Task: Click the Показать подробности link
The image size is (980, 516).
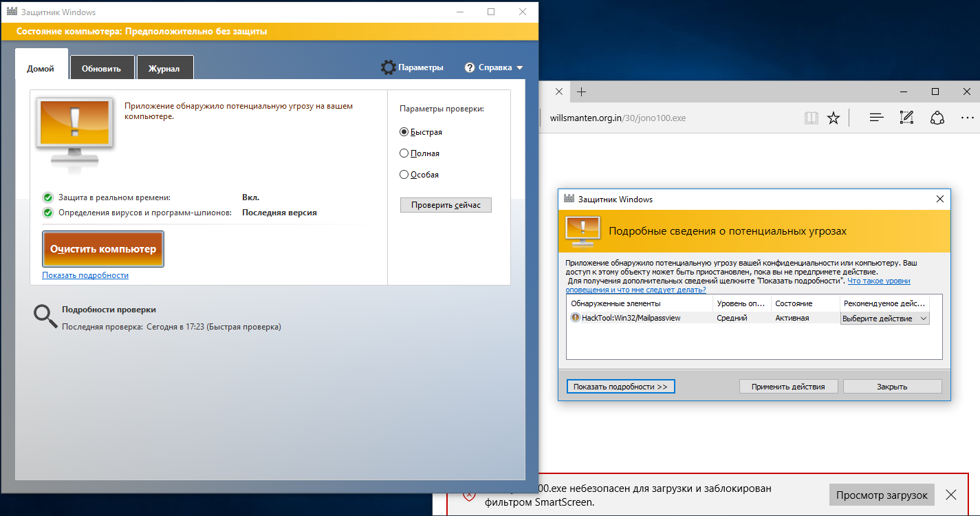Action: pyautogui.click(x=85, y=275)
